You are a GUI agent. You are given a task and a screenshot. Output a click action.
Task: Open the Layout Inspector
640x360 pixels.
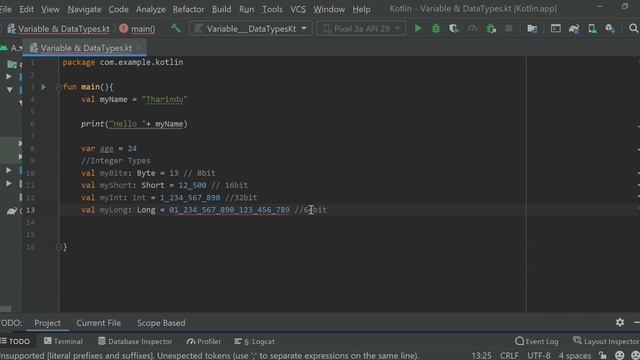pos(606,341)
